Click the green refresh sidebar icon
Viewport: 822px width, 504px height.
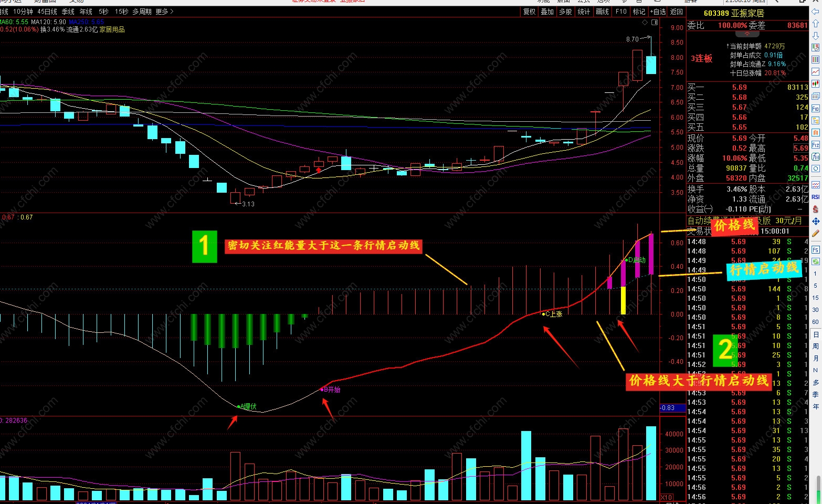816,261
